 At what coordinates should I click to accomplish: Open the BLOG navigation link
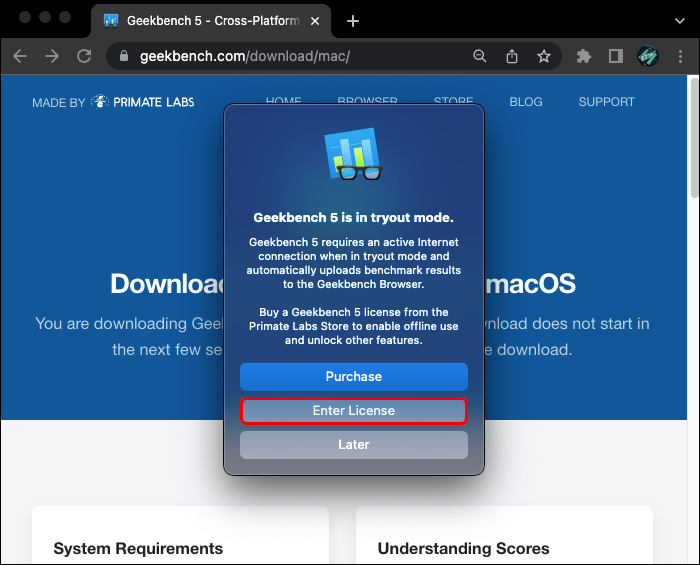[x=526, y=102]
